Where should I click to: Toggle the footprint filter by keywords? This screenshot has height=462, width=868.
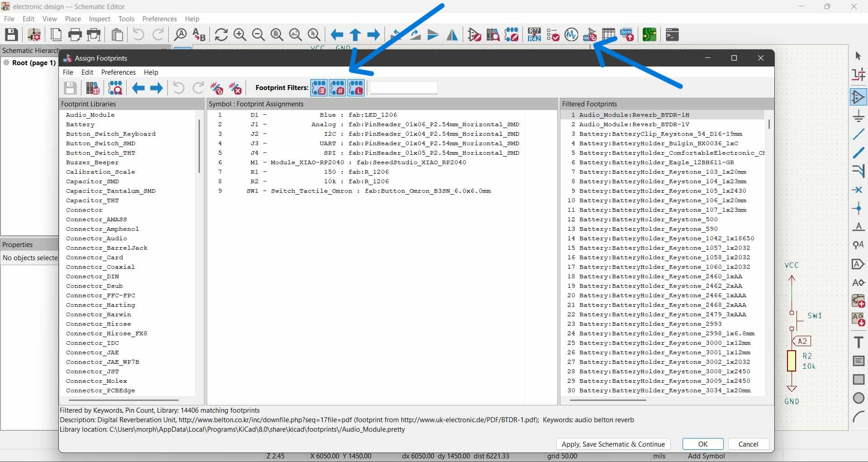pos(319,88)
